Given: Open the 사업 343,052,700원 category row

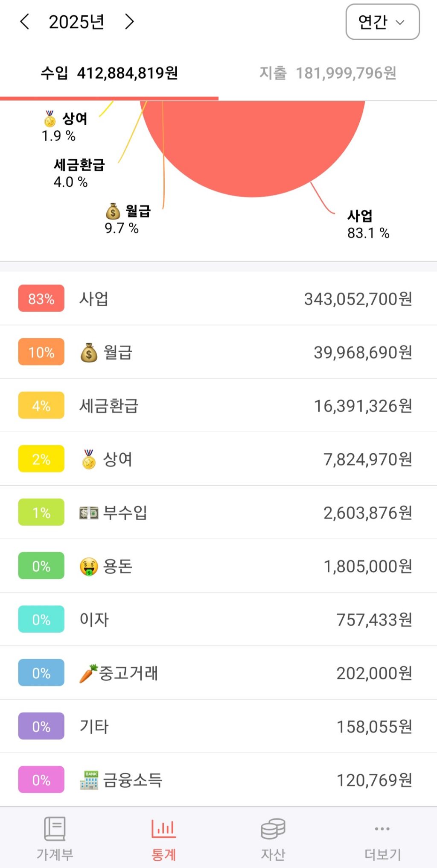Looking at the screenshot, I should 218,299.
